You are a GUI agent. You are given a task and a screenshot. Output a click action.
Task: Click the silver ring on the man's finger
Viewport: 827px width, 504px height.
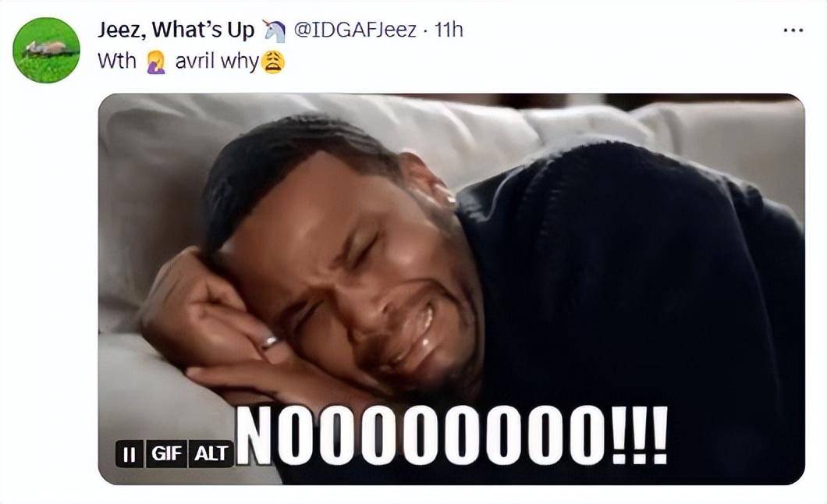(268, 343)
